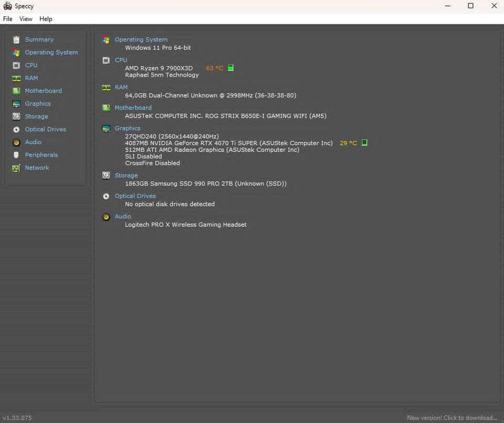Click 'Logitech PRO X Wireless Gaming Headset' text
This screenshot has height=423, width=504.
coord(186,225)
